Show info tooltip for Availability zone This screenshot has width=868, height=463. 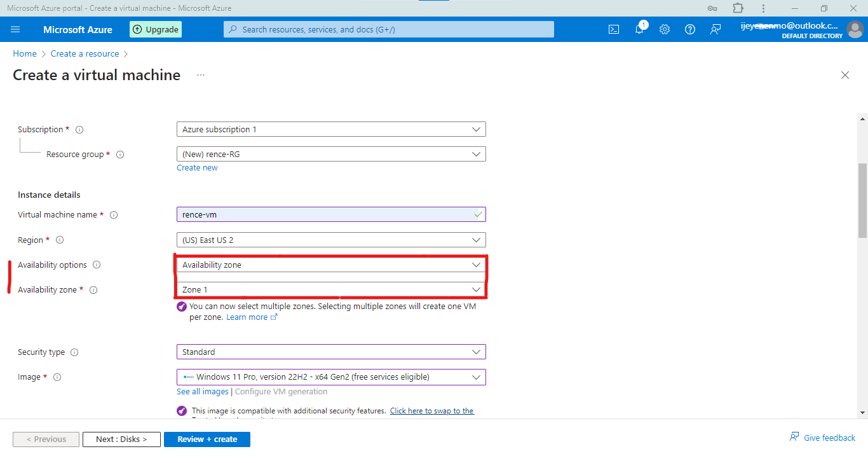pyautogui.click(x=93, y=290)
